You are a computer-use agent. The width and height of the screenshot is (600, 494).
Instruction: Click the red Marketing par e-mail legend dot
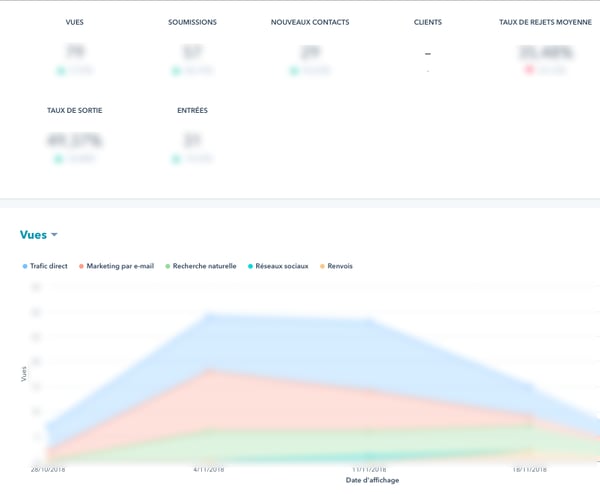click(81, 266)
